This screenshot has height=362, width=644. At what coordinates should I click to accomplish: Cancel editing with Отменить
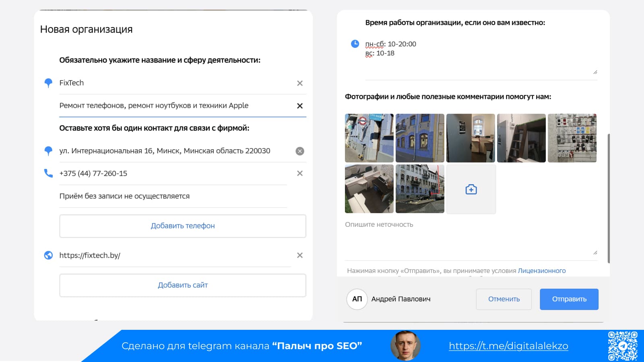pos(504,299)
